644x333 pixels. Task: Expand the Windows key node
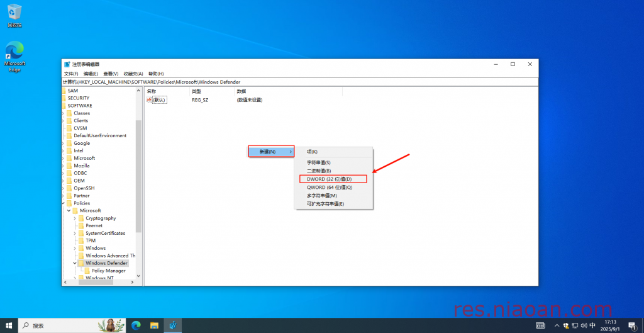75,248
